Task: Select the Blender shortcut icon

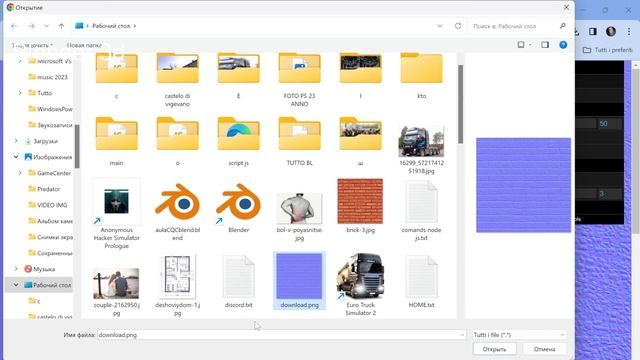Action: (238, 208)
